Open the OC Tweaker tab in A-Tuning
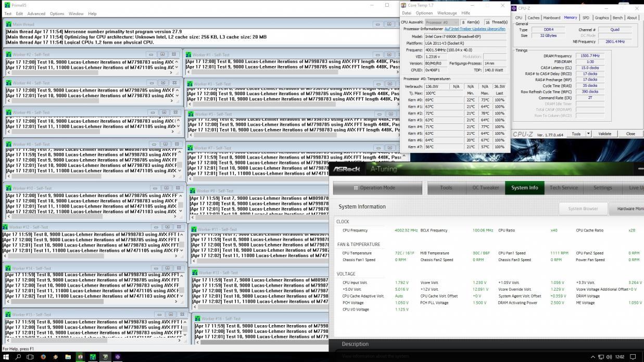This screenshot has width=644, height=362. [485, 188]
